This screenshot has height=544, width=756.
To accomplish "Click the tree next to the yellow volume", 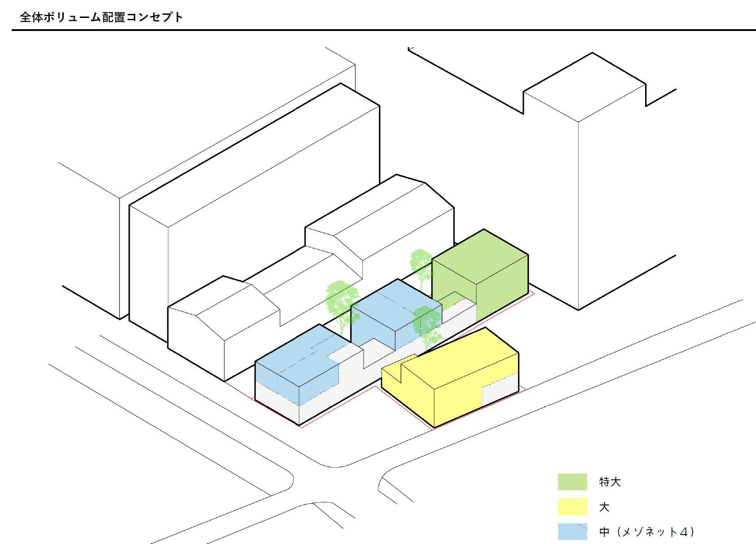I will pyautogui.click(x=427, y=327).
